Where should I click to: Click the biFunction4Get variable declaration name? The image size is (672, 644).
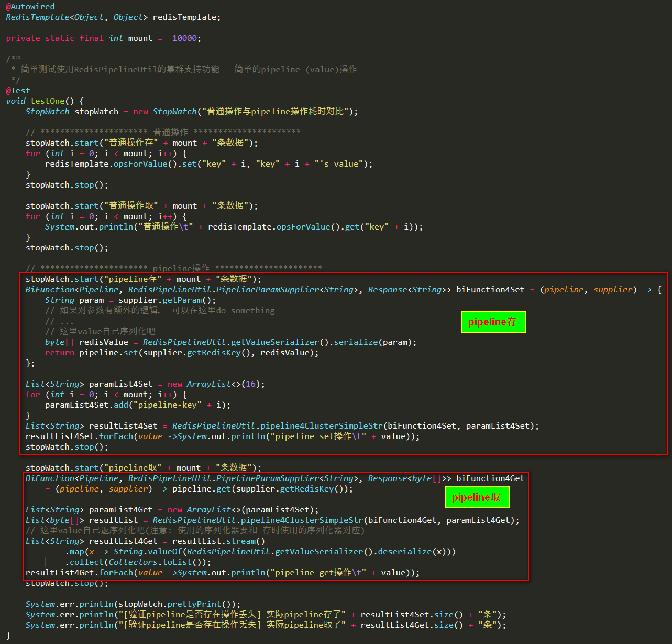click(490, 478)
